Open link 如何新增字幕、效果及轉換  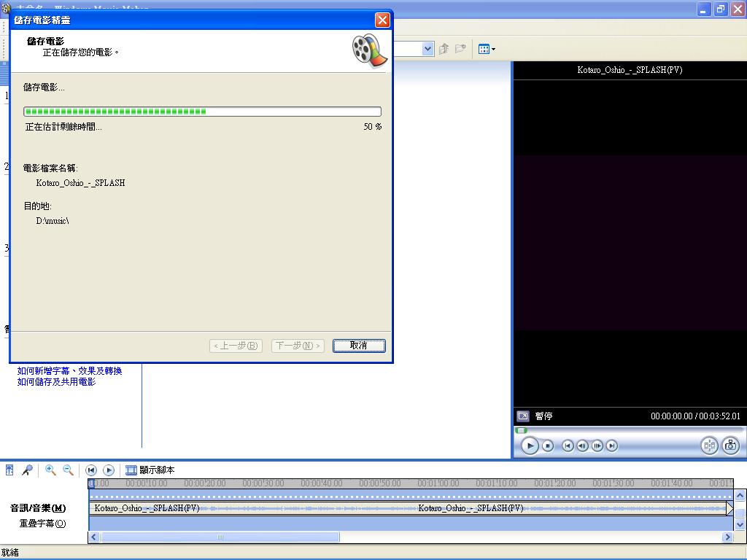(x=69, y=371)
